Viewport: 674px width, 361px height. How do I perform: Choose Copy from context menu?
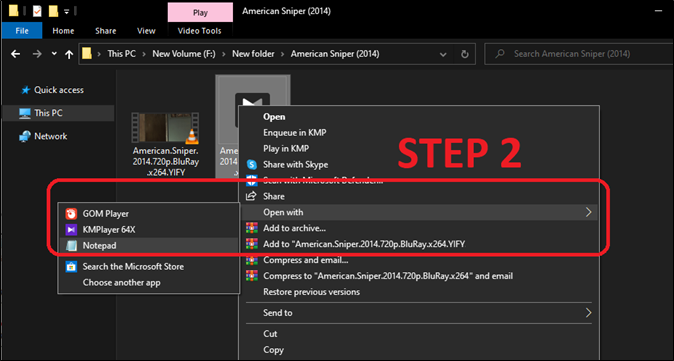pyautogui.click(x=273, y=350)
